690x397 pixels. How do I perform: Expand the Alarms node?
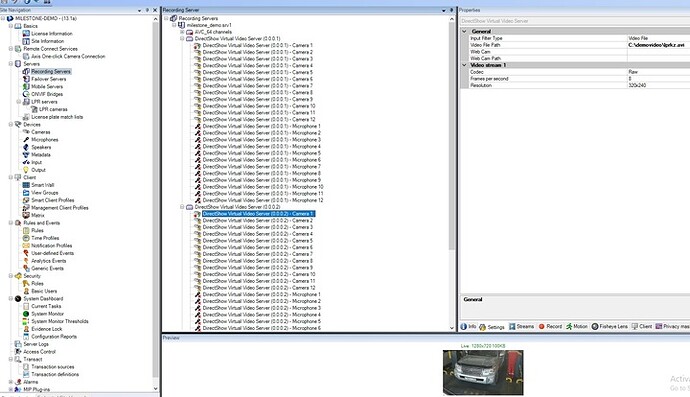[11, 382]
